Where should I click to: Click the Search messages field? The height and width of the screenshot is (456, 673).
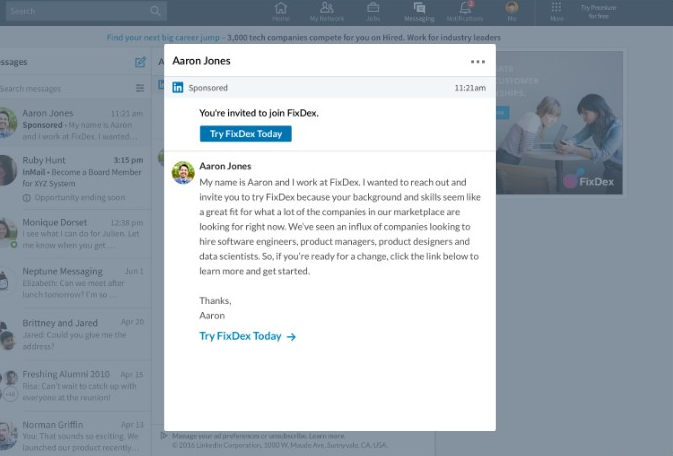coord(64,88)
